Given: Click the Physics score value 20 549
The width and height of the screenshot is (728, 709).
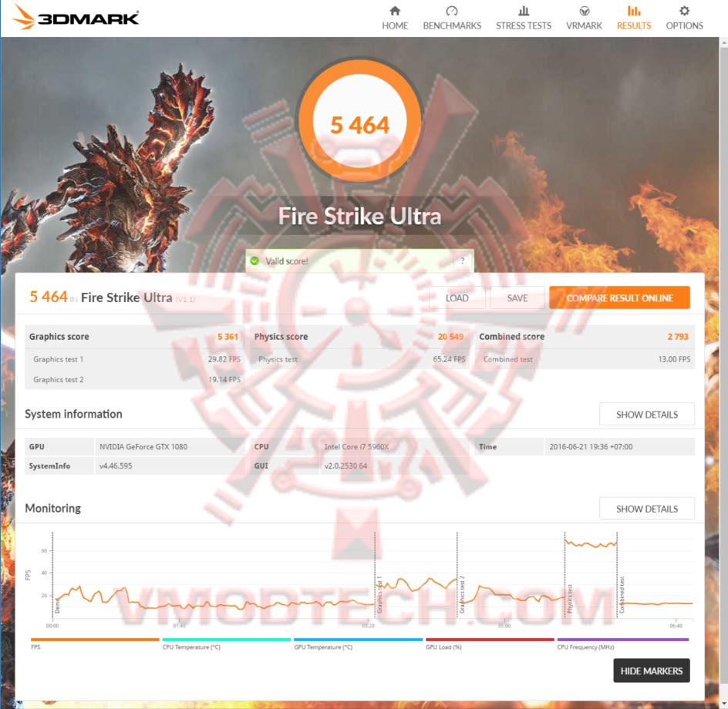Looking at the screenshot, I should tap(450, 337).
